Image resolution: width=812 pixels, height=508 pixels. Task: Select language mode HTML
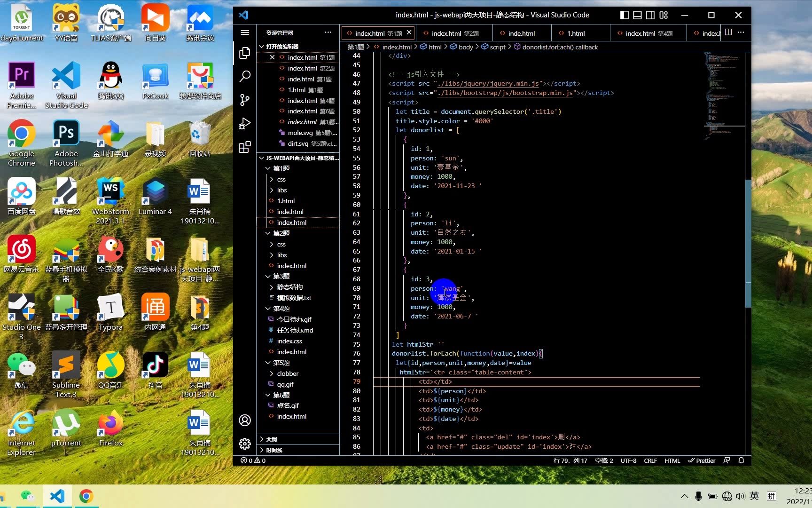(672, 460)
